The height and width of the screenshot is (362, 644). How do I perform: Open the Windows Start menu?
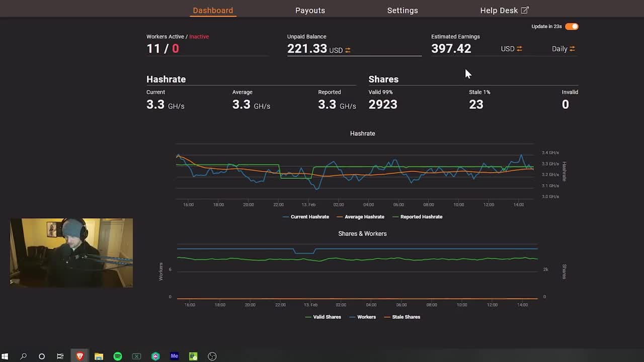[5, 356]
